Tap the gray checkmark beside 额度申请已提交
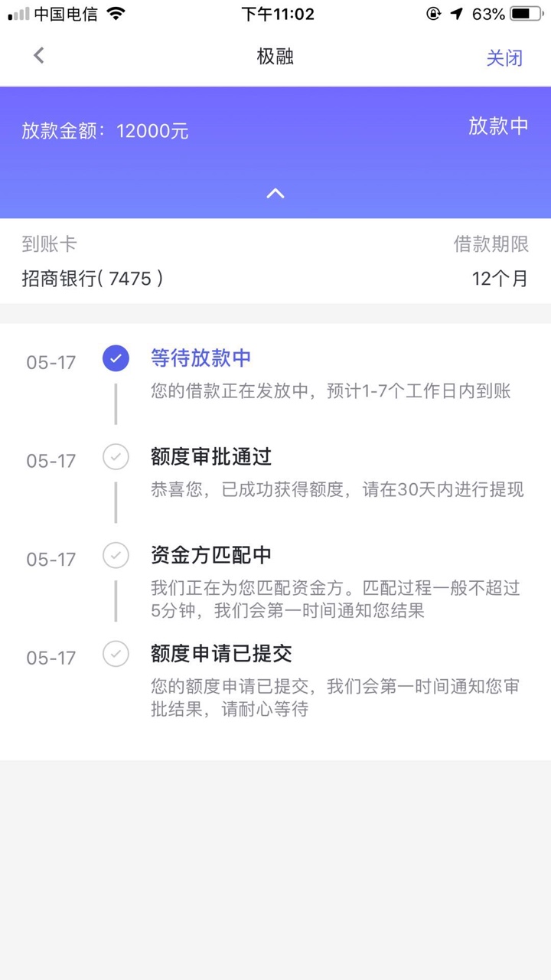The width and height of the screenshot is (551, 980). pos(116,654)
